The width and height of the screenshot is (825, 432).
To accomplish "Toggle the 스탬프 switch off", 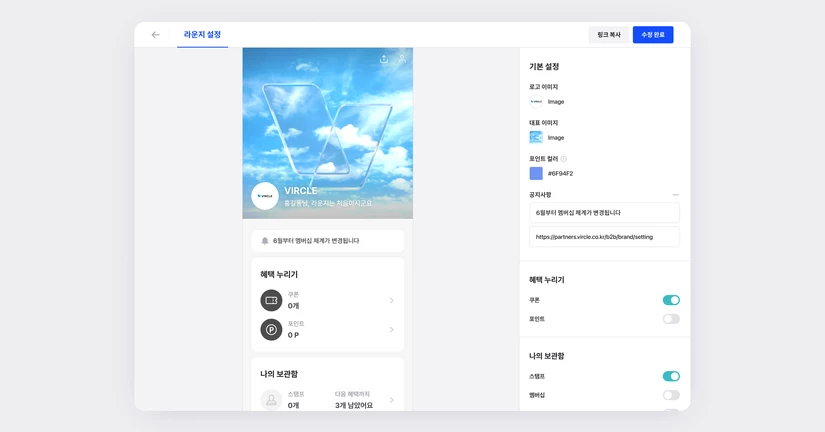I will [671, 376].
